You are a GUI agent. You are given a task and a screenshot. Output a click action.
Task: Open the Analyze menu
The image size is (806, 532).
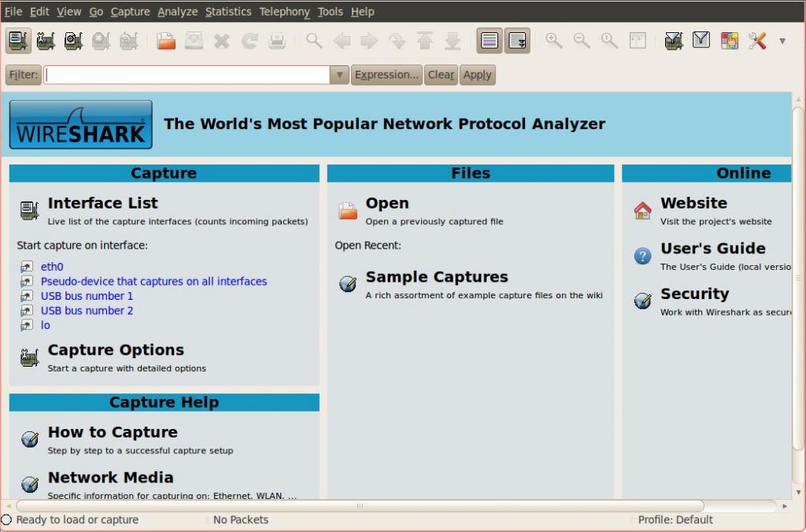pyautogui.click(x=178, y=11)
